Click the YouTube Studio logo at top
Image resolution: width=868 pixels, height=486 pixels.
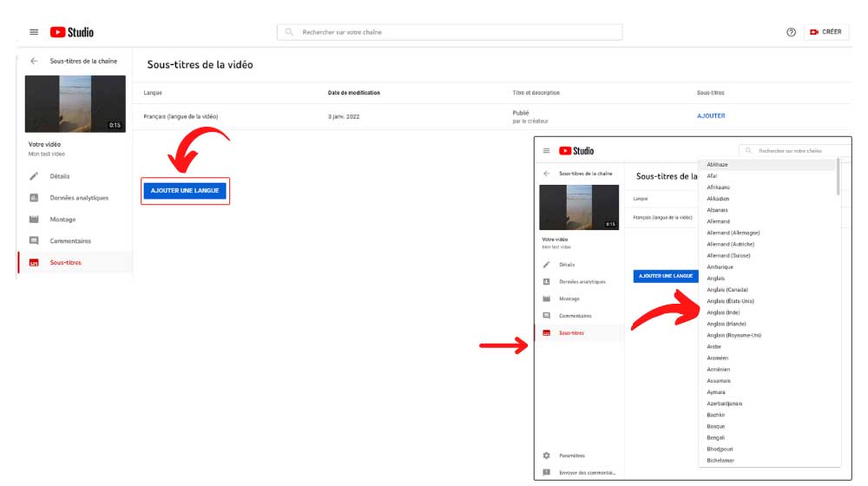(x=72, y=32)
